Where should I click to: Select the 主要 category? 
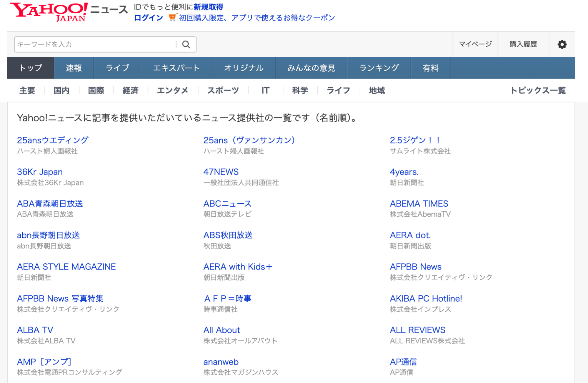click(x=27, y=90)
